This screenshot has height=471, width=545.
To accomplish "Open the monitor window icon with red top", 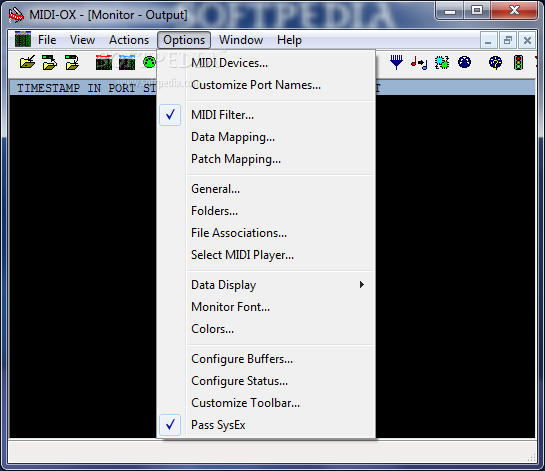I will 104,63.
